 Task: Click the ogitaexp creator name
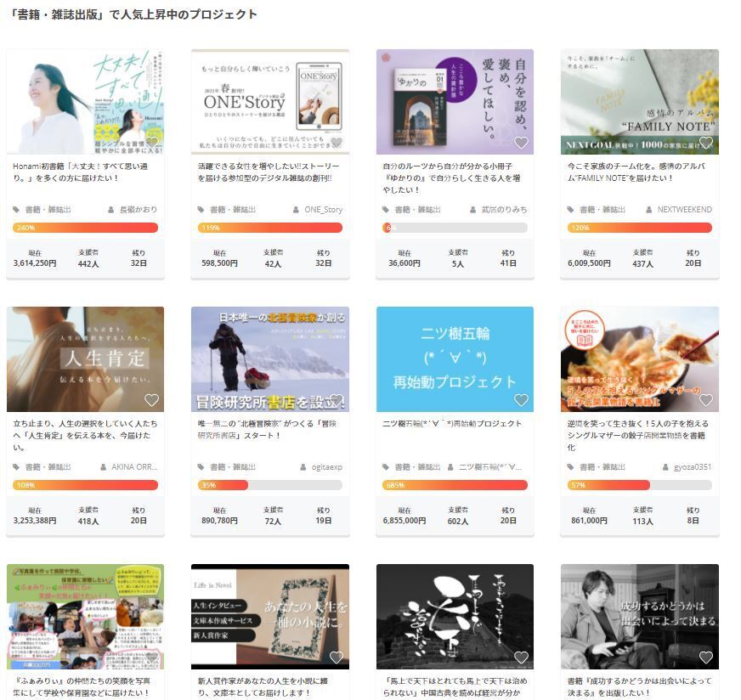tap(326, 467)
